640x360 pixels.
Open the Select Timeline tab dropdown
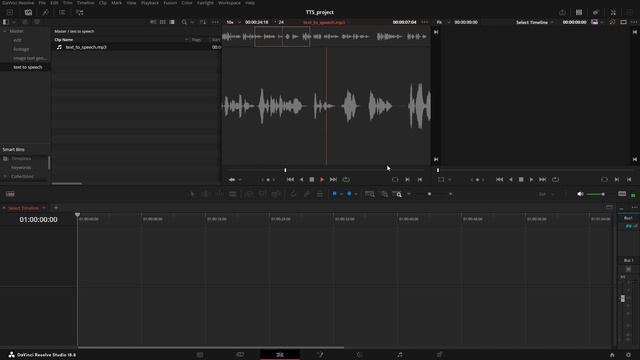[44, 208]
